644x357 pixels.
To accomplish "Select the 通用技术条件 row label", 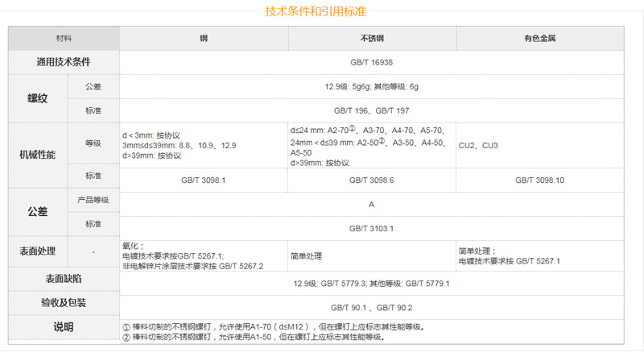I will point(64,62).
